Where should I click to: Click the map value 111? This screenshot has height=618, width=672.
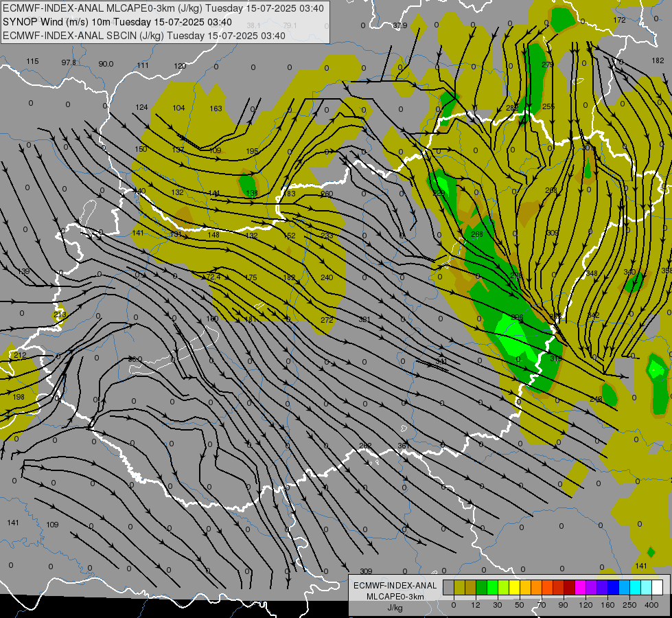coord(143,65)
